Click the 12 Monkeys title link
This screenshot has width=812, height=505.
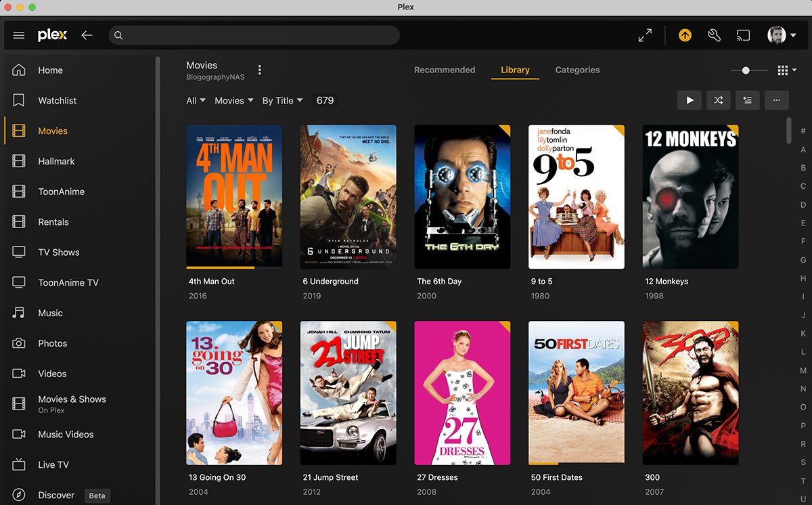point(667,281)
